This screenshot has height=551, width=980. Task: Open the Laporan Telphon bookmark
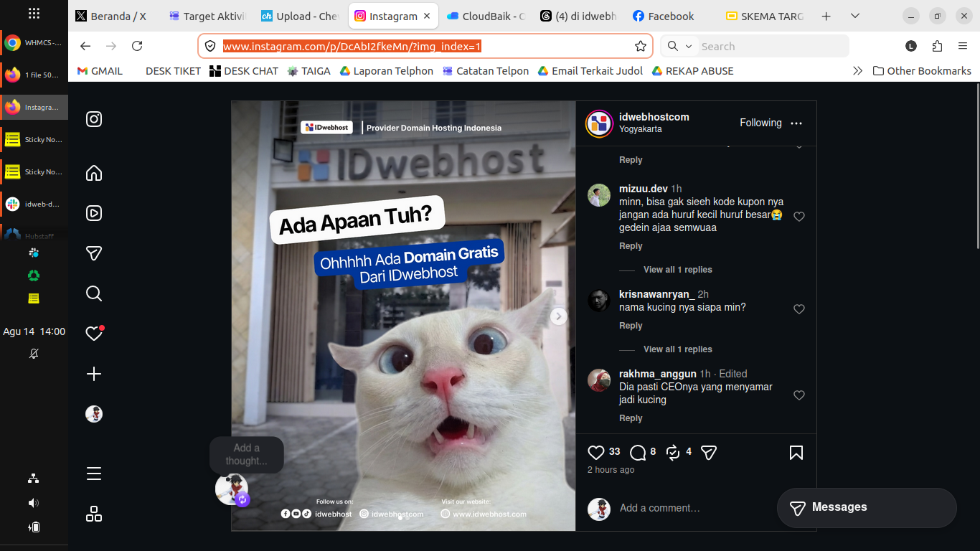click(387, 71)
